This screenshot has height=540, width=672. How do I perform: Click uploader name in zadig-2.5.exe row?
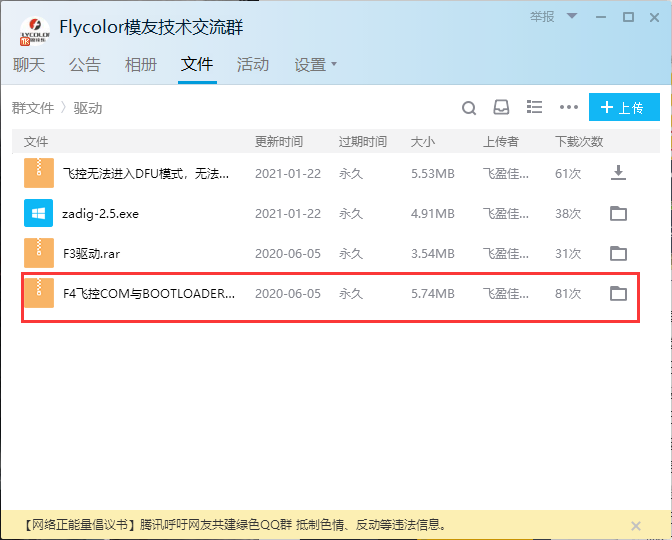pos(506,213)
